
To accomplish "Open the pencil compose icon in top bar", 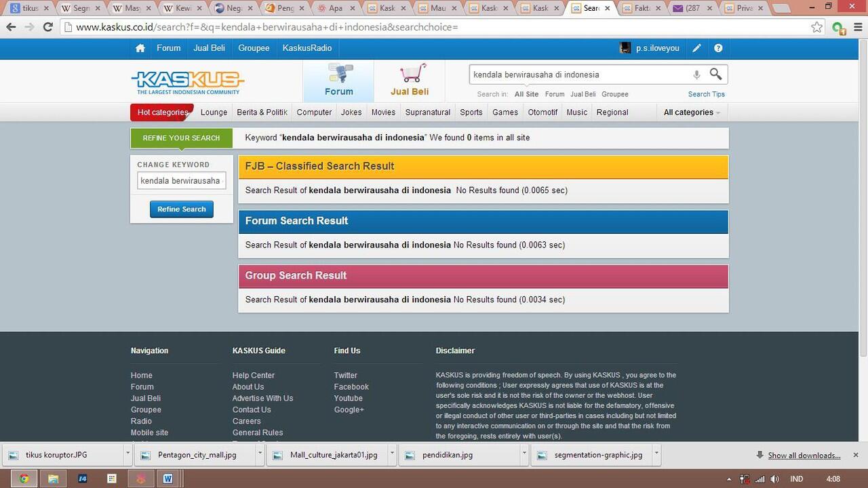I will (696, 48).
